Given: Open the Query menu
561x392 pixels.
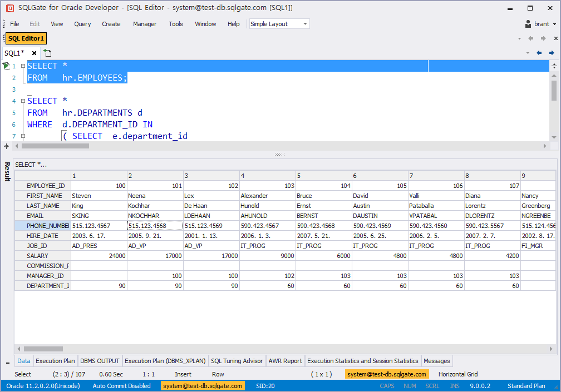Looking at the screenshot, I should [82, 24].
